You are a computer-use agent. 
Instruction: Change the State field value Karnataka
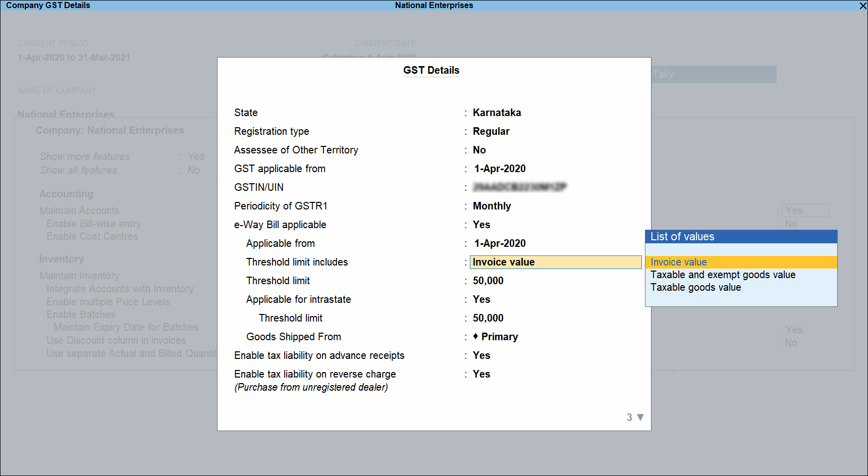[x=497, y=113]
